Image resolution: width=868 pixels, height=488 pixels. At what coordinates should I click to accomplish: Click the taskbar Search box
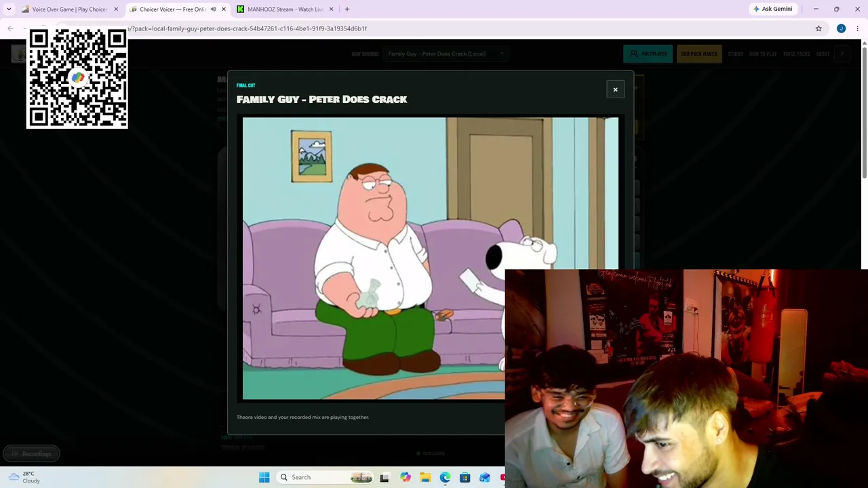pyautogui.click(x=326, y=477)
